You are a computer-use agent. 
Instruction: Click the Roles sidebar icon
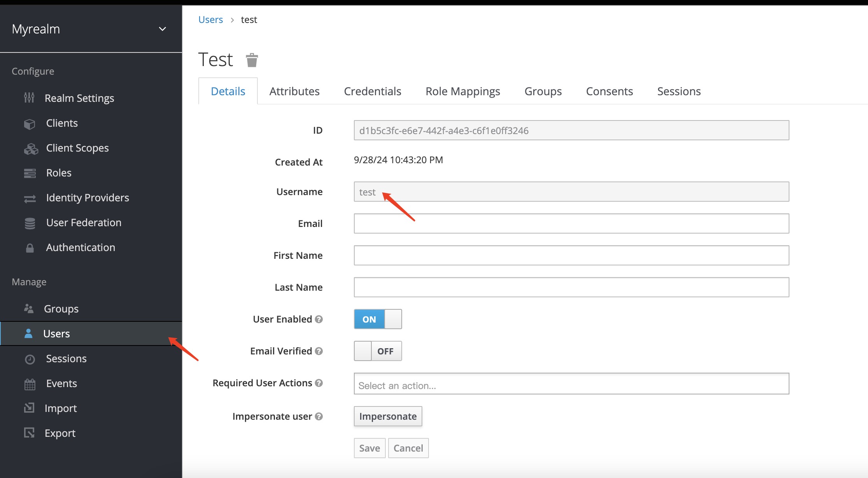(x=29, y=173)
